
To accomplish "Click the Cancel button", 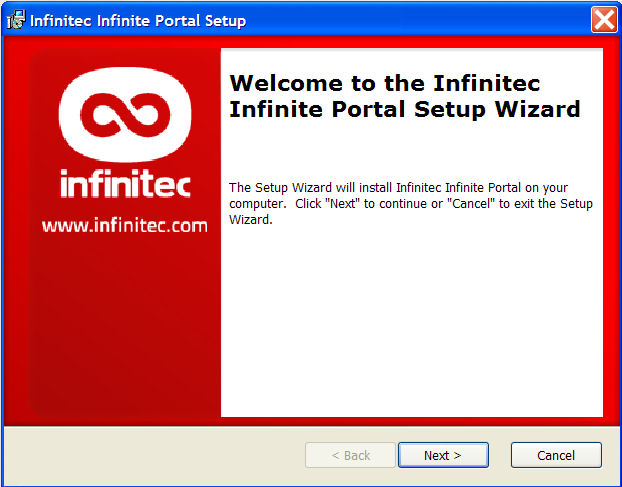I will click(556, 455).
